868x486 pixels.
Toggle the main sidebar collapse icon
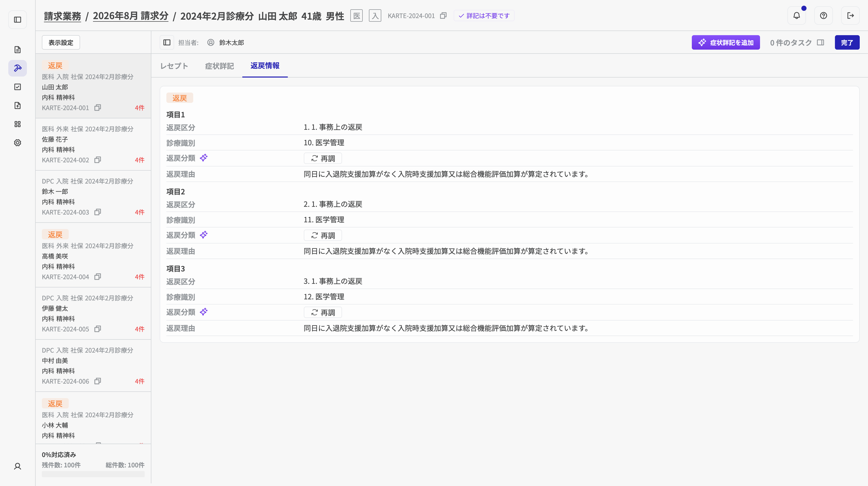(18, 20)
